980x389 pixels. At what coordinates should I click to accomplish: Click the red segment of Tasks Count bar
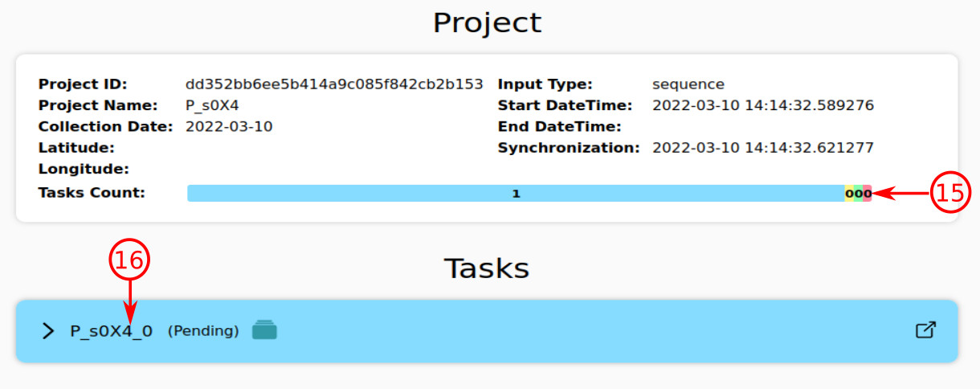pos(868,194)
